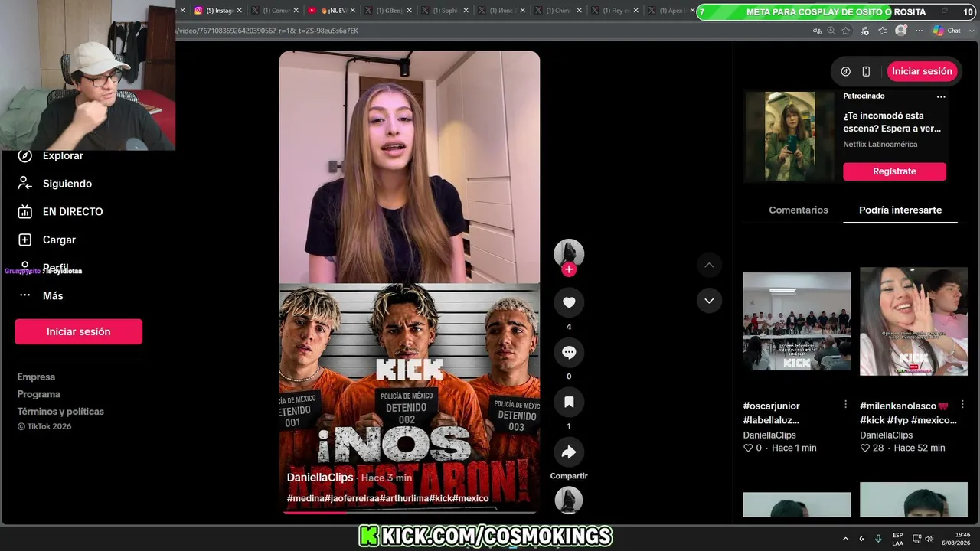Click the zoom magnifier icon in address bar
Viewport: 980px width, 551px height.
(831, 31)
